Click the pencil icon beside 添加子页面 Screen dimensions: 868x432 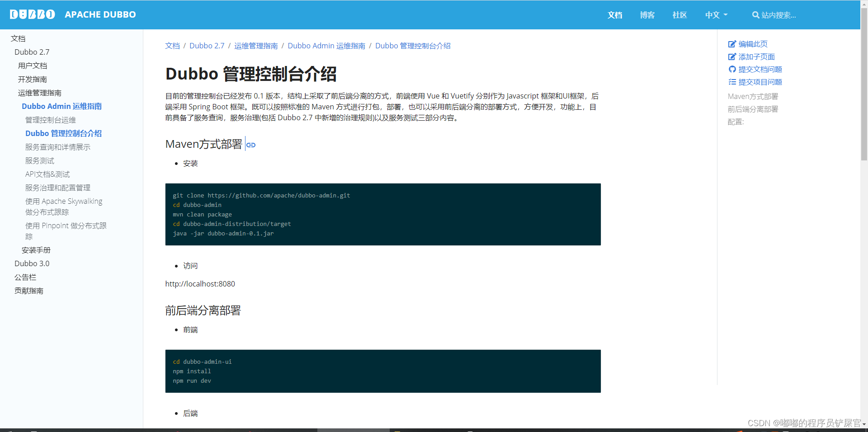(x=732, y=56)
